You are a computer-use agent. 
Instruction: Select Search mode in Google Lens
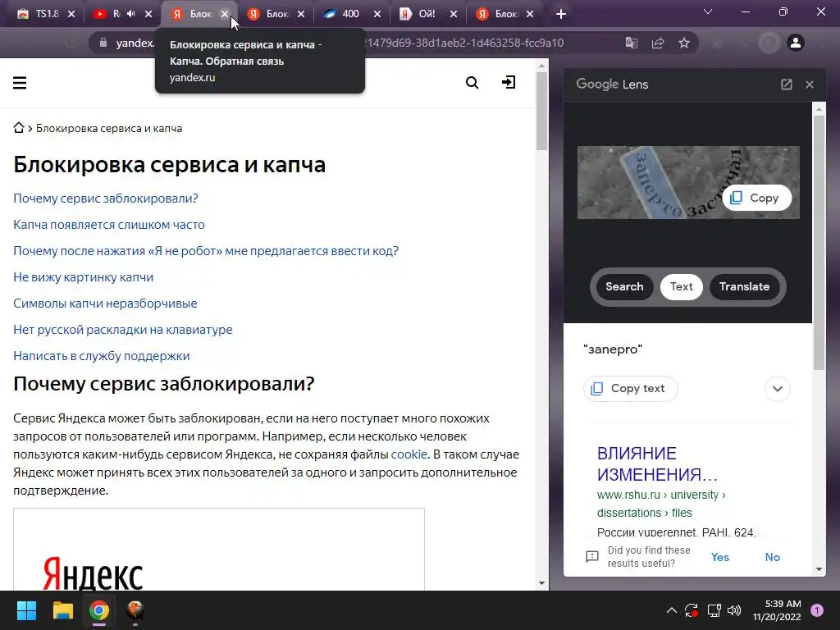pos(624,286)
